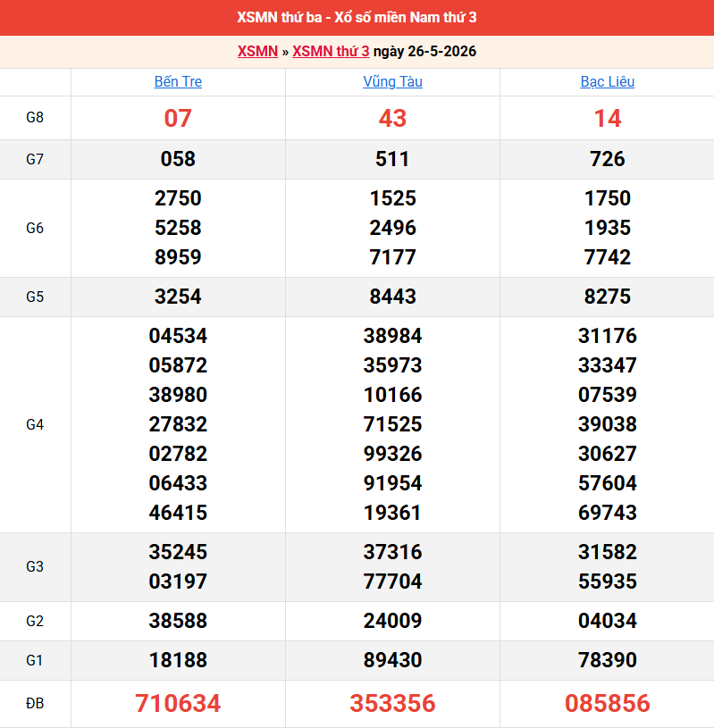
Task: Click Bến Tre G4 number 38980
Action: [x=178, y=395]
